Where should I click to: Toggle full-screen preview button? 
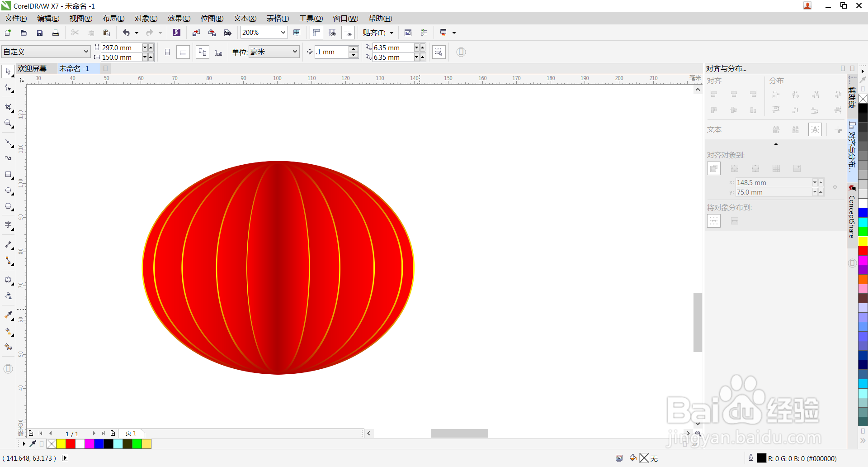point(297,33)
